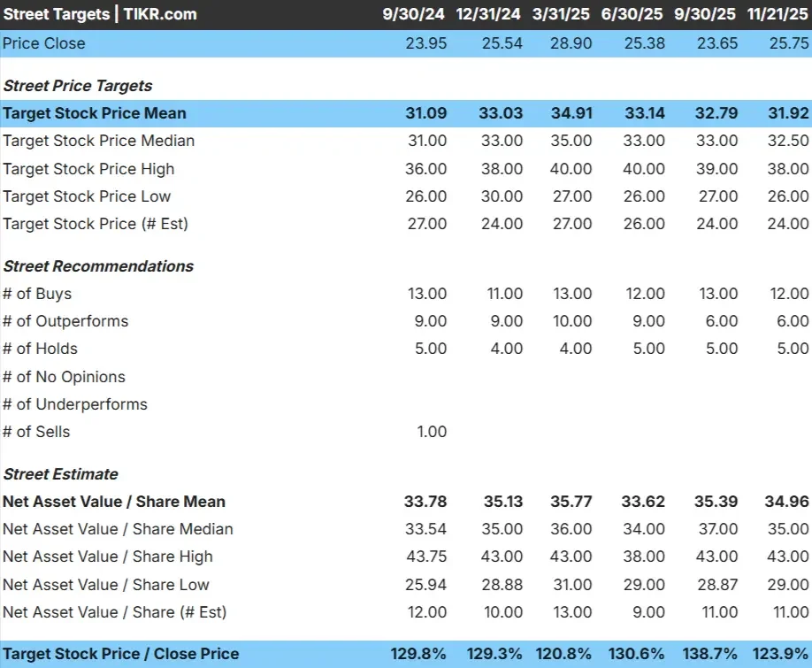
Task: Click the 28.90 price close under 3/31/25
Action: pos(570,43)
